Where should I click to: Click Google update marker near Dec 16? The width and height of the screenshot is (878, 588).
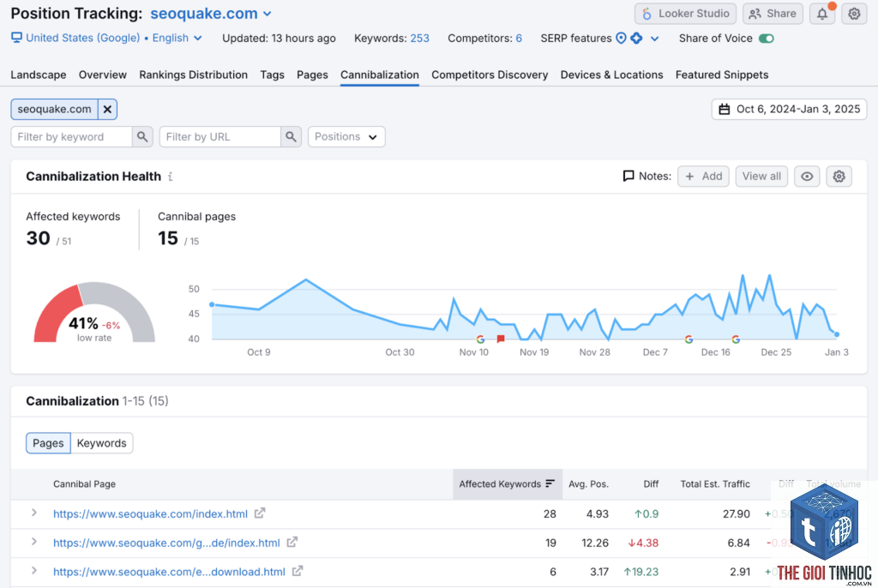point(736,339)
